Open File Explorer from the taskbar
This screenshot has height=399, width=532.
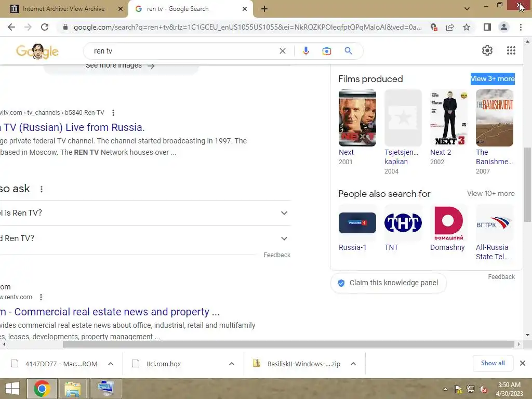pos(73,389)
